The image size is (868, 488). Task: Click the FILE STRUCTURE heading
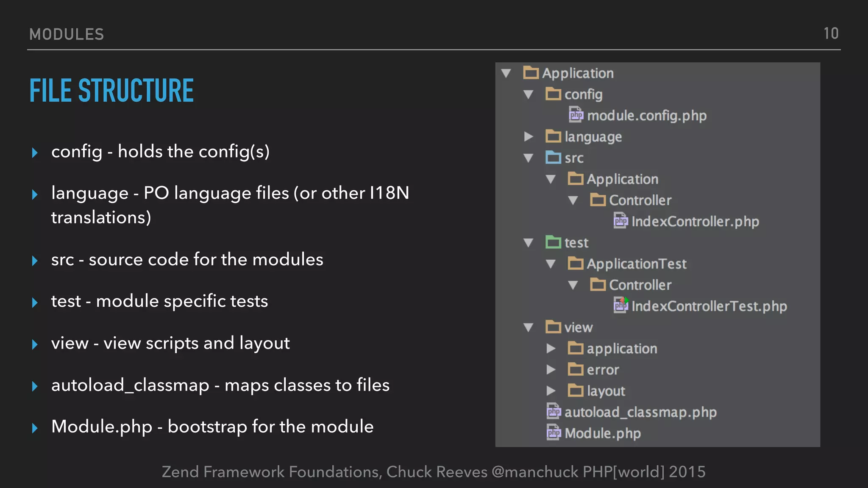point(111,91)
